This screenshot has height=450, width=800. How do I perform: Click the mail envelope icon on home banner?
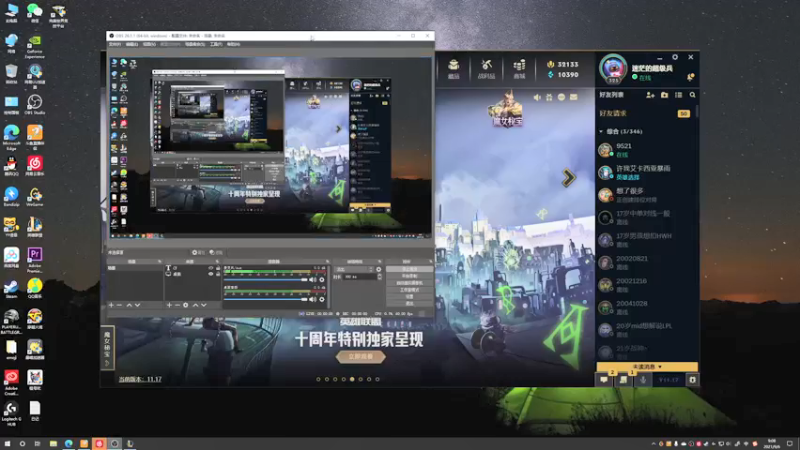point(573,97)
